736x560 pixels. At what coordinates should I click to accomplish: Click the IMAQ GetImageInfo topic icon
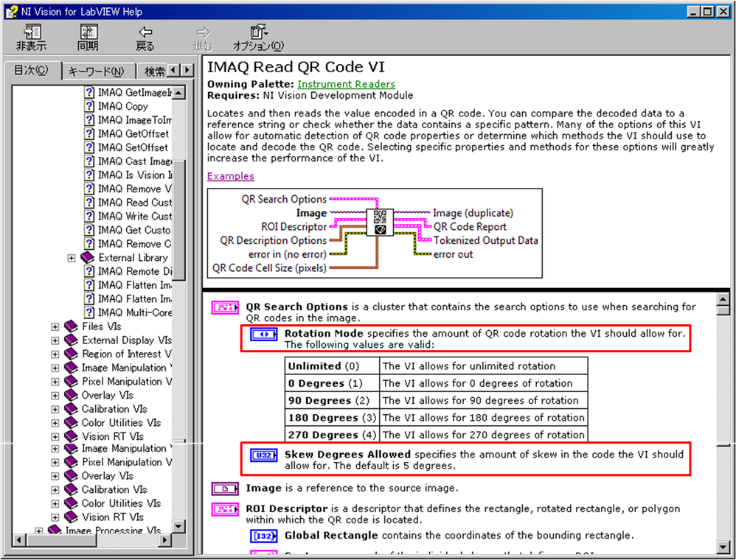[x=89, y=92]
